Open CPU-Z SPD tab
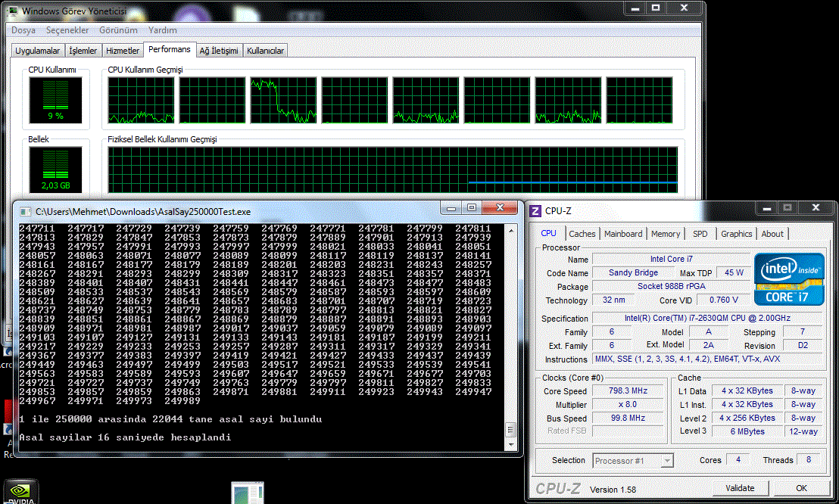 coord(700,234)
